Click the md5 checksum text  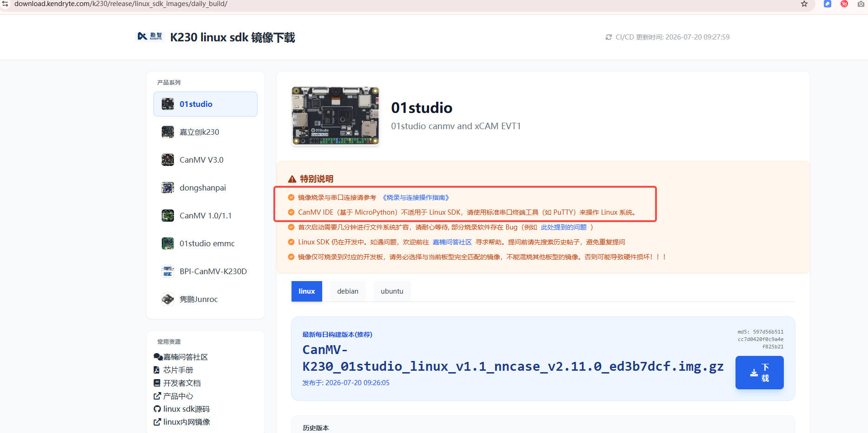tap(761, 339)
